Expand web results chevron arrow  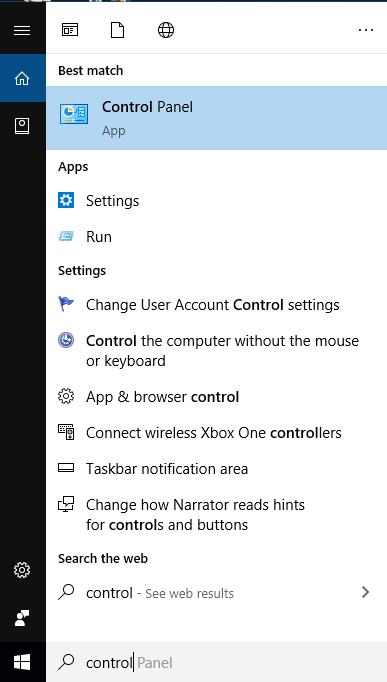tap(366, 592)
